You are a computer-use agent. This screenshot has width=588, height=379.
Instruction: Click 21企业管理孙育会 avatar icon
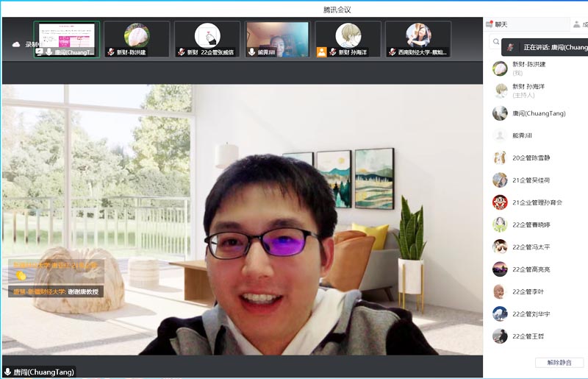(500, 202)
